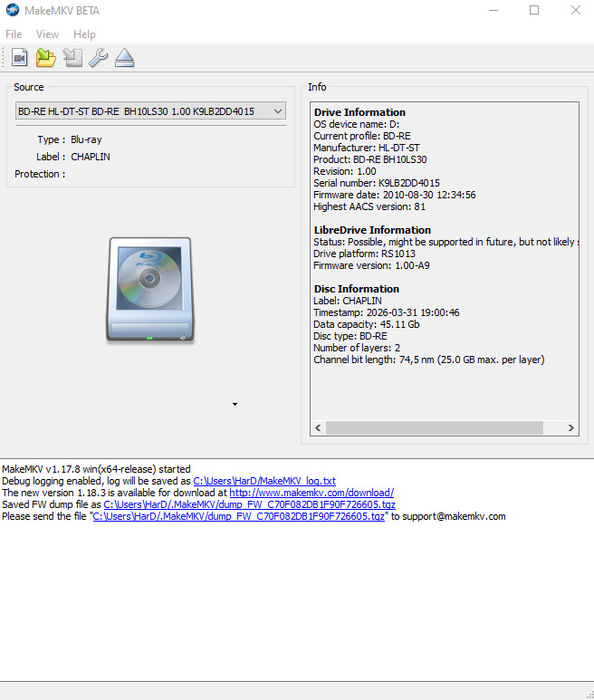Click the CHAPLIN label in Source panel
Image resolution: width=594 pixels, height=700 pixels.
pos(91,157)
